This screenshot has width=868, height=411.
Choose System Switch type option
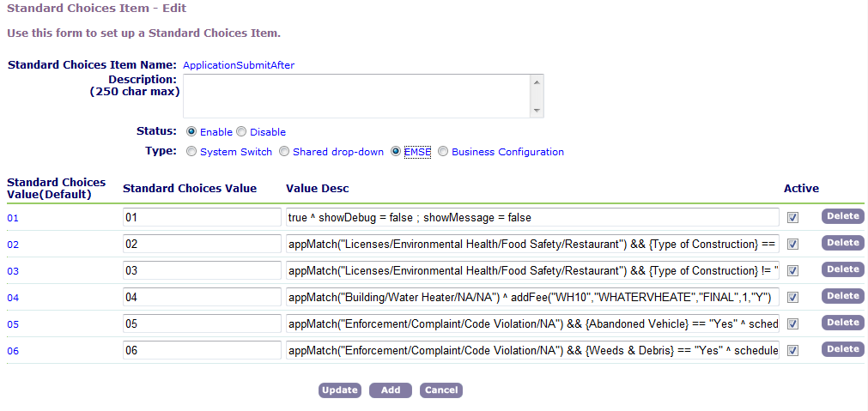tap(191, 152)
